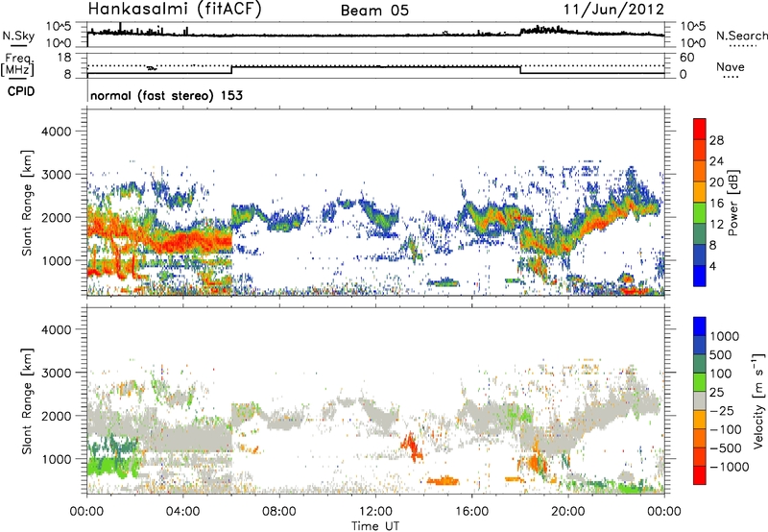Click the Freq. [MHz] axis label
768x532 pixels.
(x=17, y=65)
